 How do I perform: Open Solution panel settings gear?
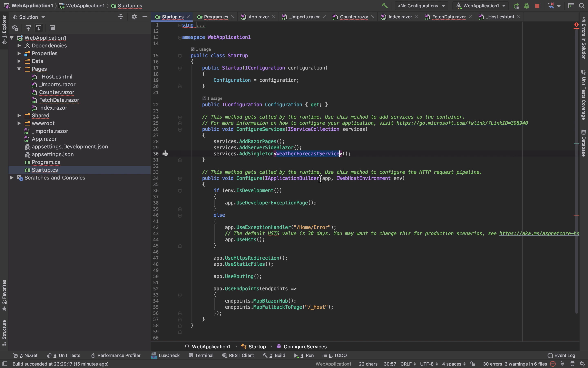coord(134,17)
